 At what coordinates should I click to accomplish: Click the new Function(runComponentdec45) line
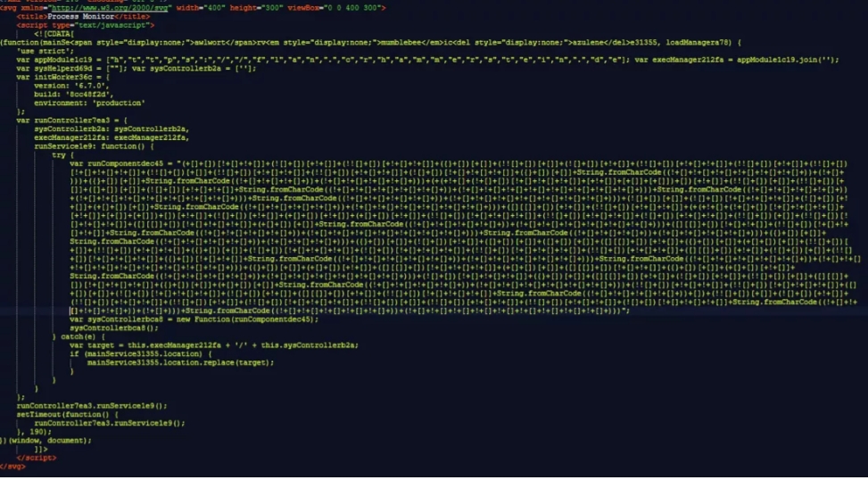point(194,319)
